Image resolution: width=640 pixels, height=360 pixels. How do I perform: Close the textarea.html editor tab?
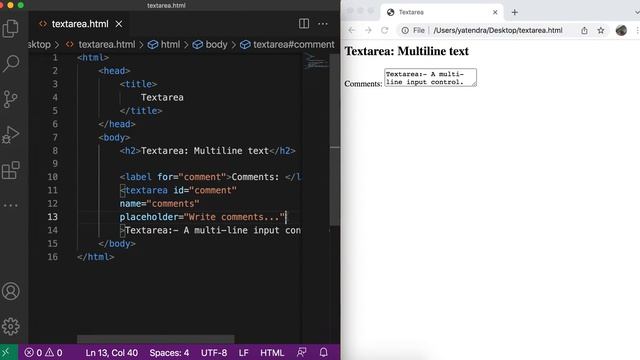[119, 24]
